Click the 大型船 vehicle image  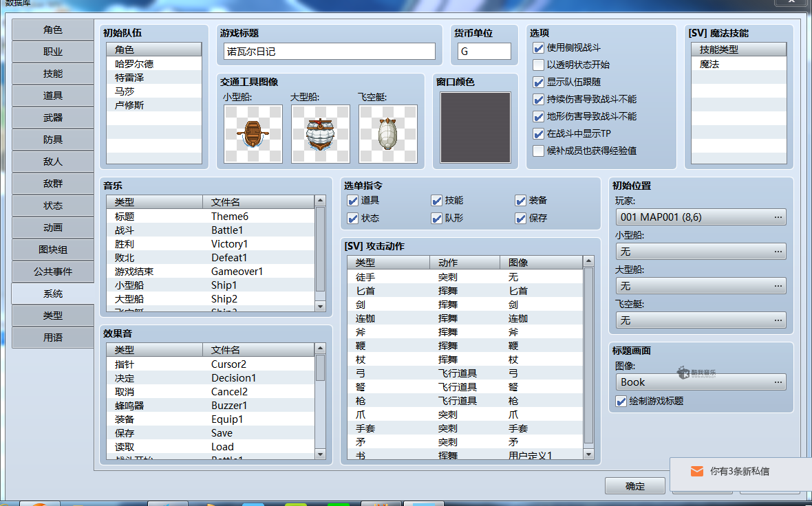point(321,134)
